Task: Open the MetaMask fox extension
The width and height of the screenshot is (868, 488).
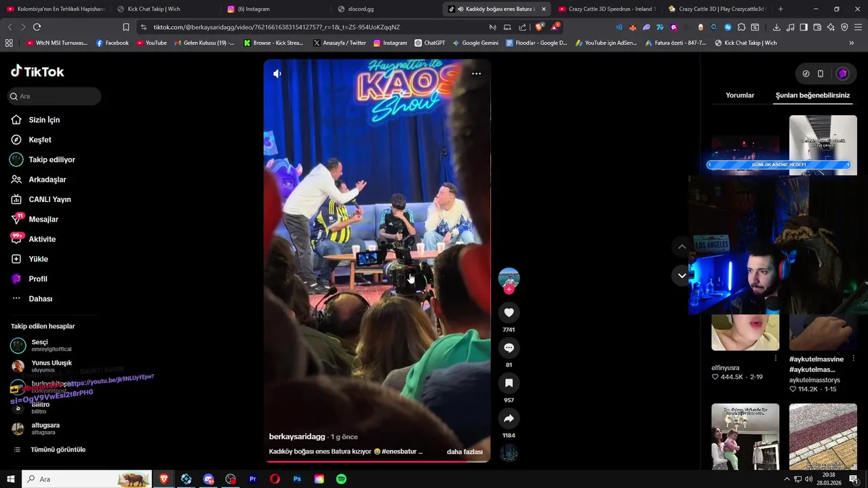Action: (633, 27)
